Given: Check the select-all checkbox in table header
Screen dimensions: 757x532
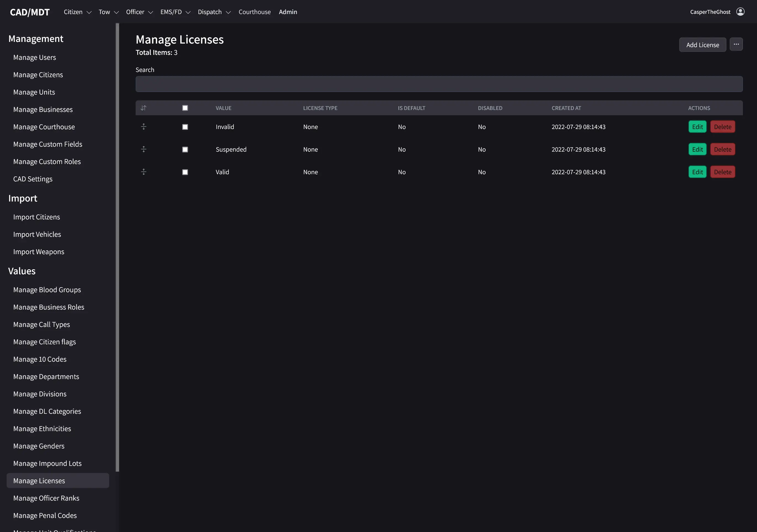Looking at the screenshot, I should (185, 108).
